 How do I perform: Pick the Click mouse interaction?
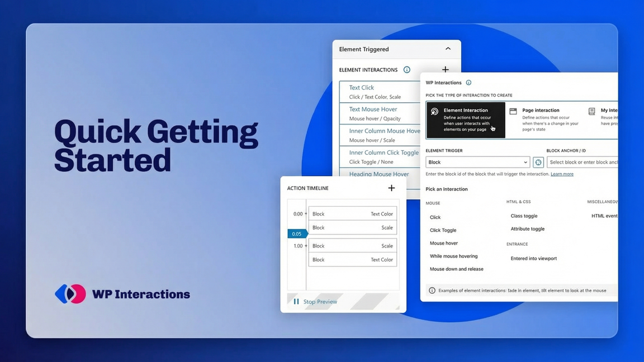point(435,217)
